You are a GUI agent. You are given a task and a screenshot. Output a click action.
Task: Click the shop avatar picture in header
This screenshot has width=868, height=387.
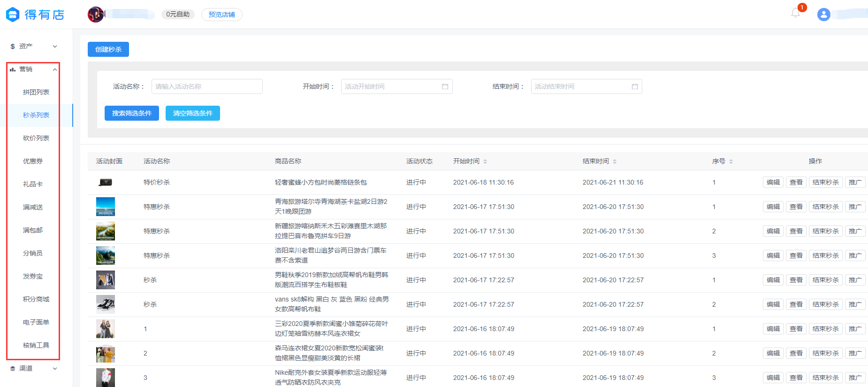point(96,15)
